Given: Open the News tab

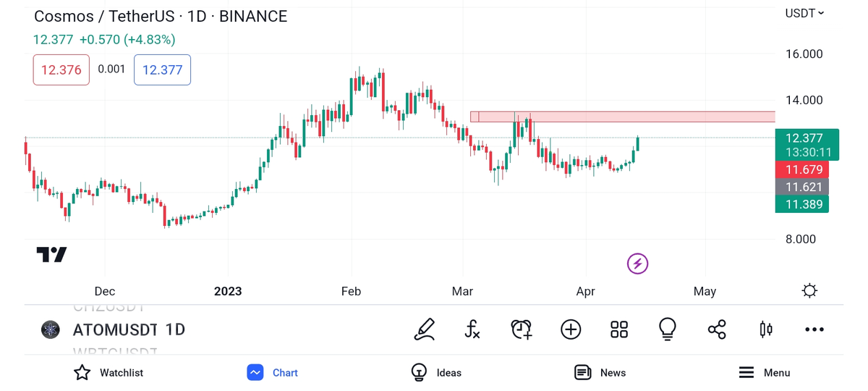Looking at the screenshot, I should 600,373.
